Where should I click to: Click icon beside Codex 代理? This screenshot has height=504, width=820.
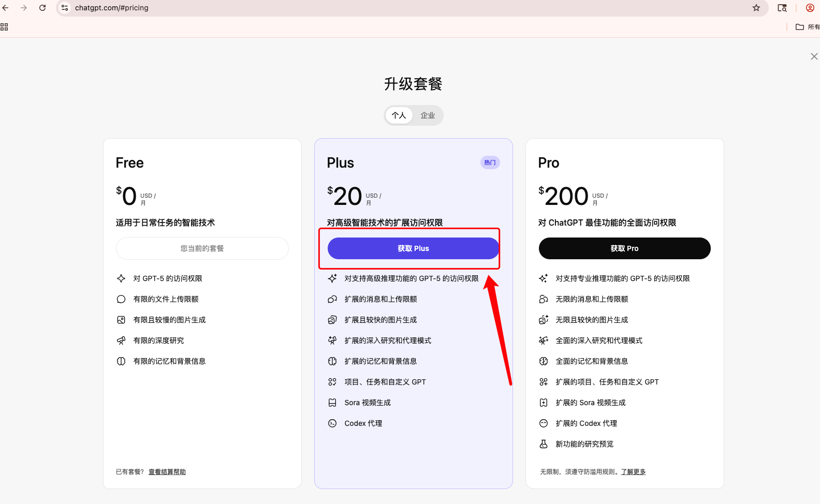tap(332, 423)
